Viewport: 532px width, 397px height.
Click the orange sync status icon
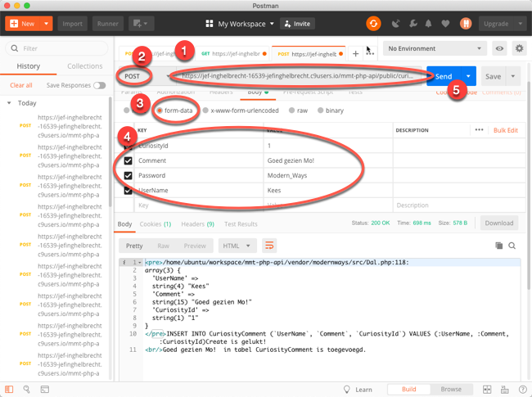(373, 24)
